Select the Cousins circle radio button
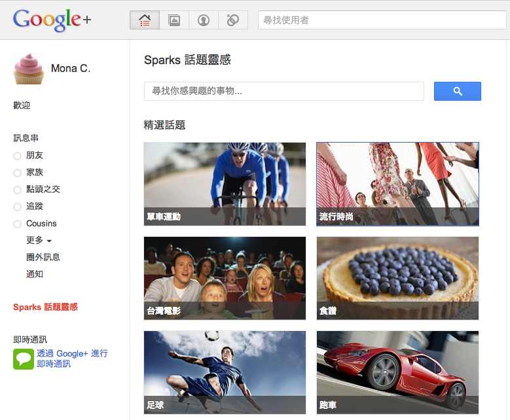510x420 pixels. (17, 224)
